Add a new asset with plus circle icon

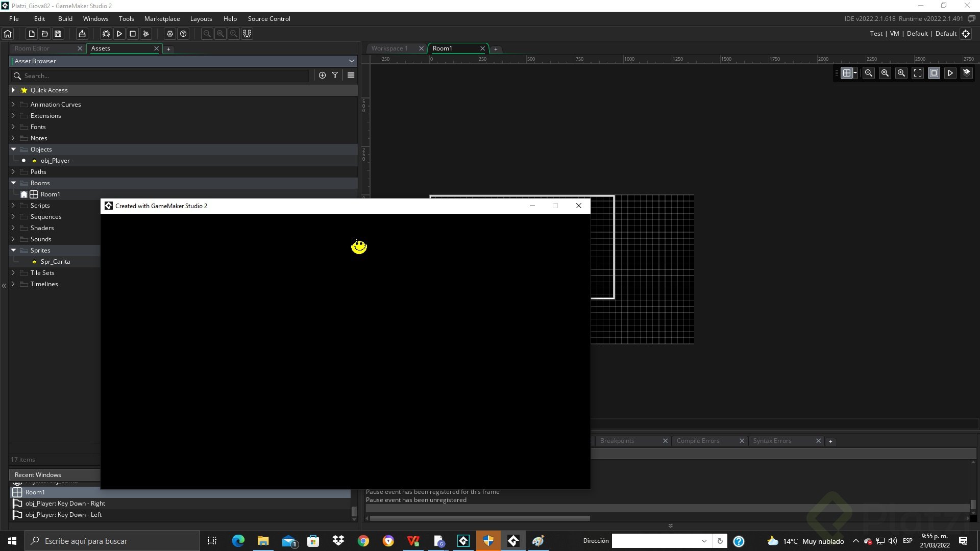pos(322,75)
